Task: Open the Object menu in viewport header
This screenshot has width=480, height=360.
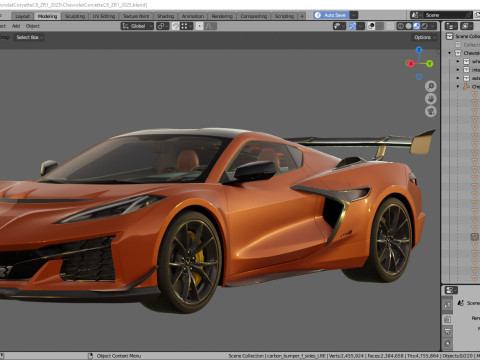Action: click(33, 26)
